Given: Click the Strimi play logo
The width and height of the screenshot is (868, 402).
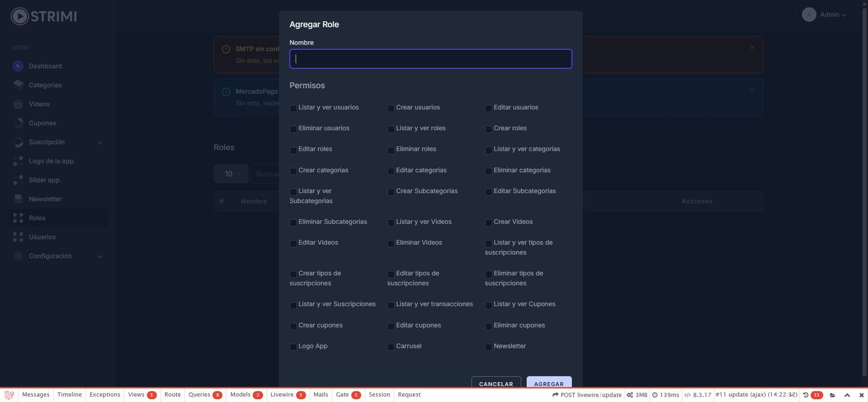Looking at the screenshot, I should tap(20, 16).
